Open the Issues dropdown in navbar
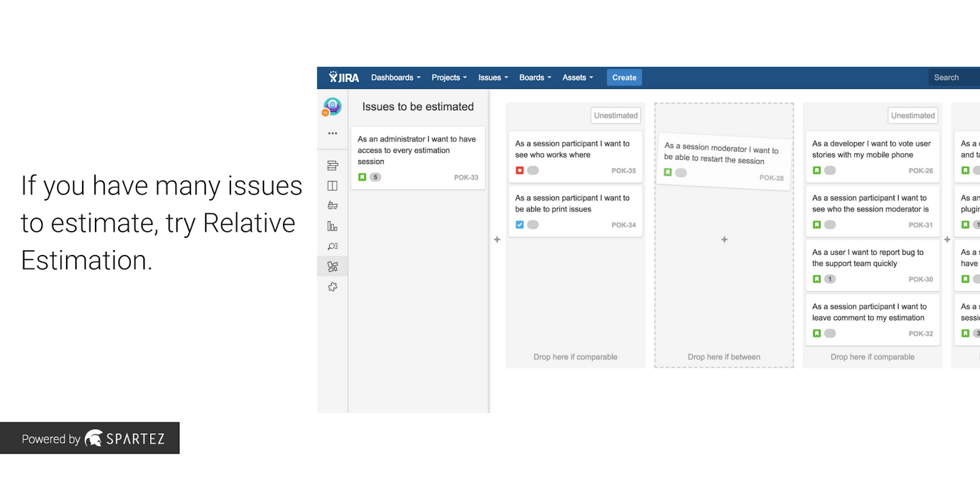This screenshot has height=480, width=980. (x=493, y=78)
